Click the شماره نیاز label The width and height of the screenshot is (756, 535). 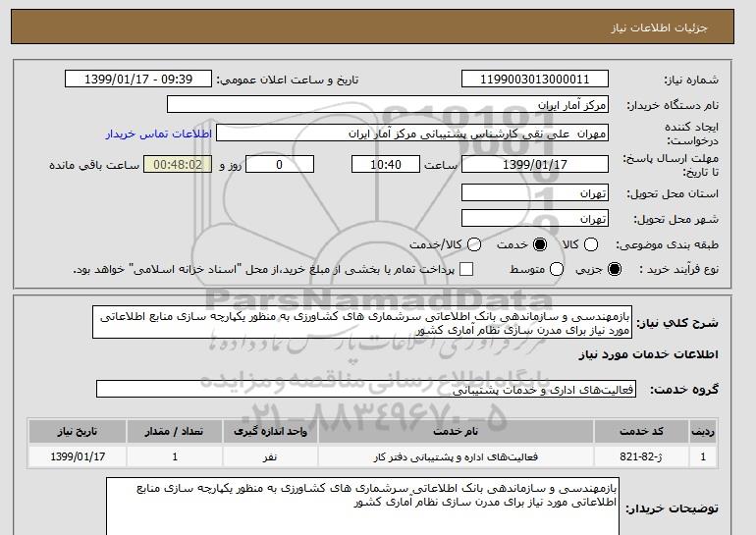tap(691, 80)
